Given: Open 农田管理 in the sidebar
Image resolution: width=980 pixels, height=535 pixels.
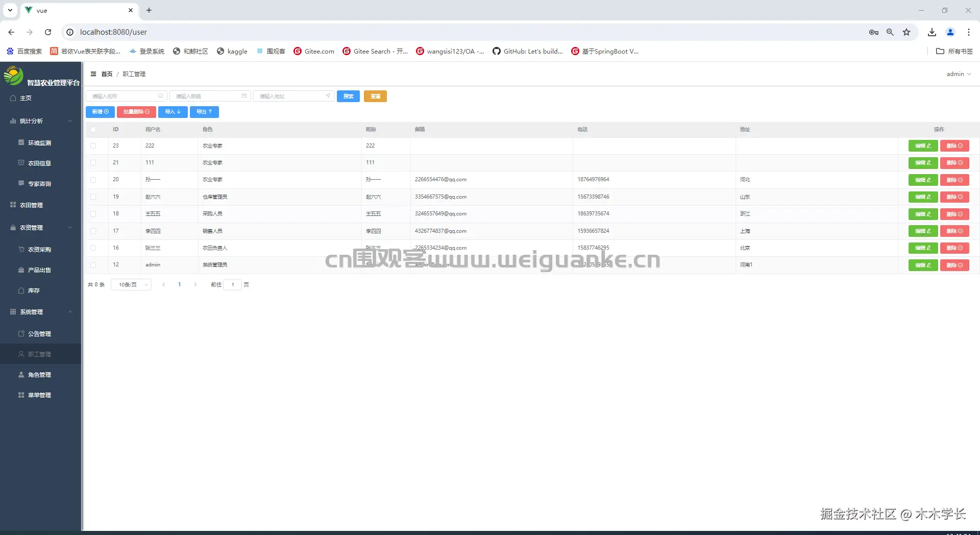Looking at the screenshot, I should (41, 205).
